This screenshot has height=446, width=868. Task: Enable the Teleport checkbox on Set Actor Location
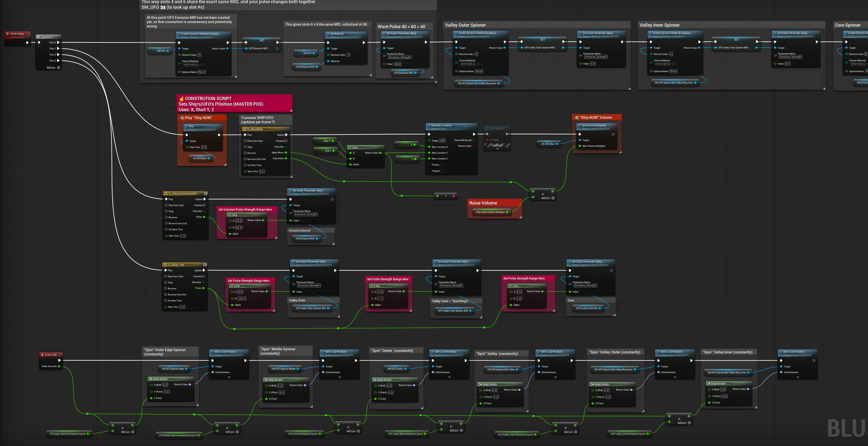click(x=443, y=171)
